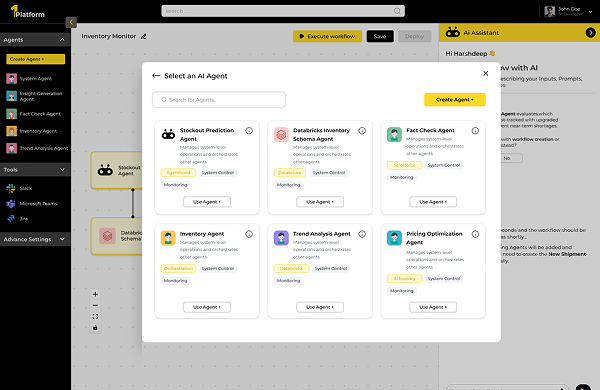The image size is (600, 390).
Task: Click the search magnifier icon in the top bar
Action: (397, 11)
